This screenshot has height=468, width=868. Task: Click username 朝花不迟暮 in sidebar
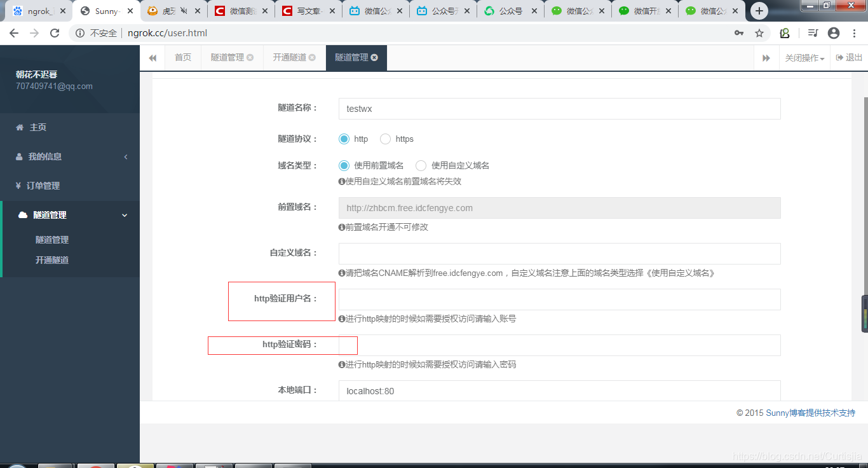click(x=36, y=74)
